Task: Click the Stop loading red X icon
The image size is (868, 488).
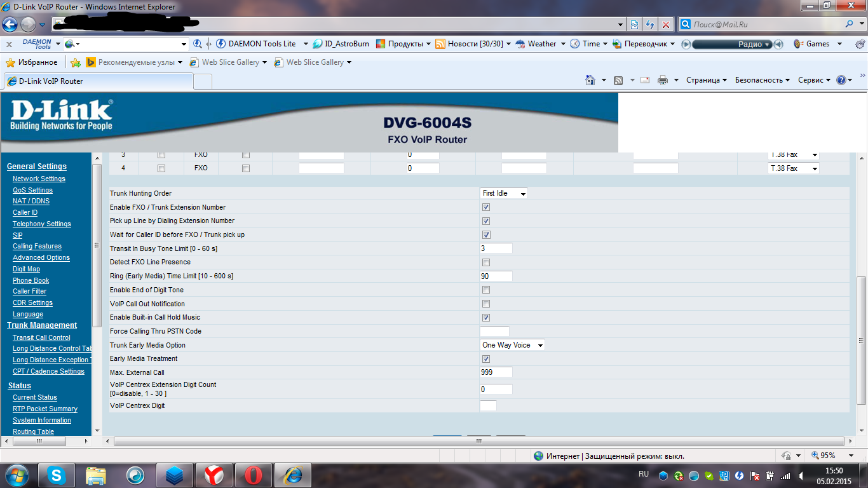Action: (665, 25)
